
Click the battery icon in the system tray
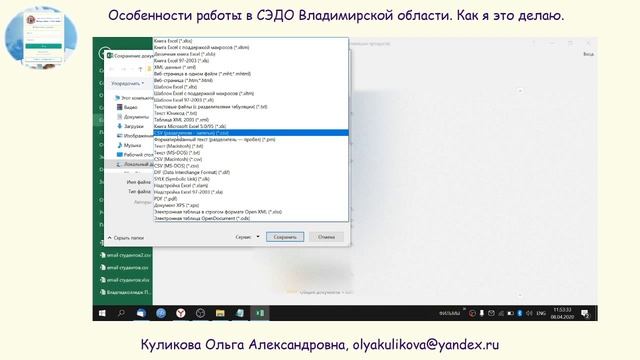coord(510,313)
